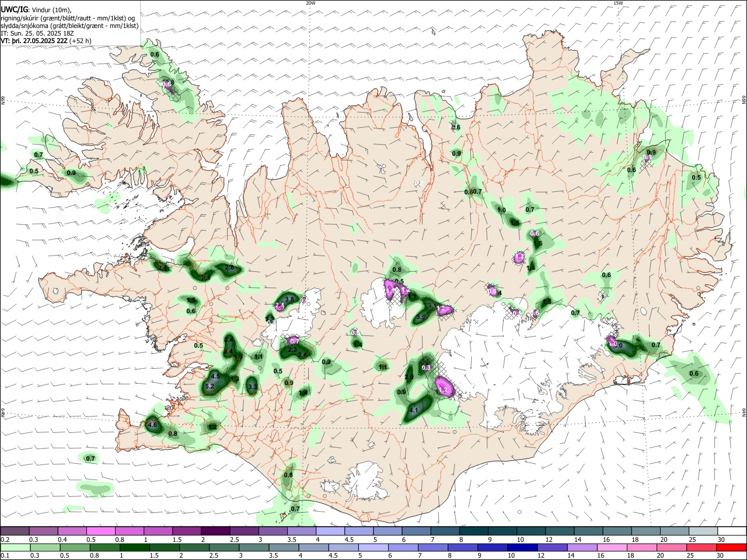The width and height of the screenshot is (747, 560).
Task: Click the light pink 16 swatch in bottom legend
Action: pos(612,547)
